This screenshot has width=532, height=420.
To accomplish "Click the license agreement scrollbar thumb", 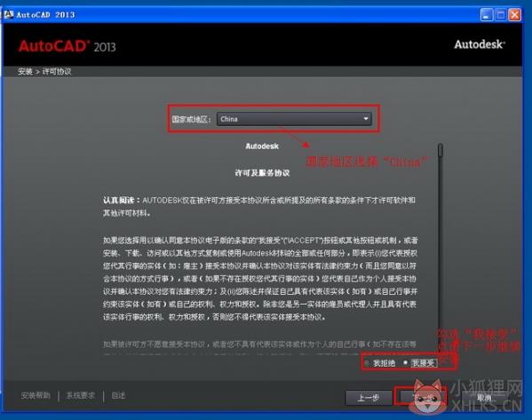I will click(x=441, y=150).
